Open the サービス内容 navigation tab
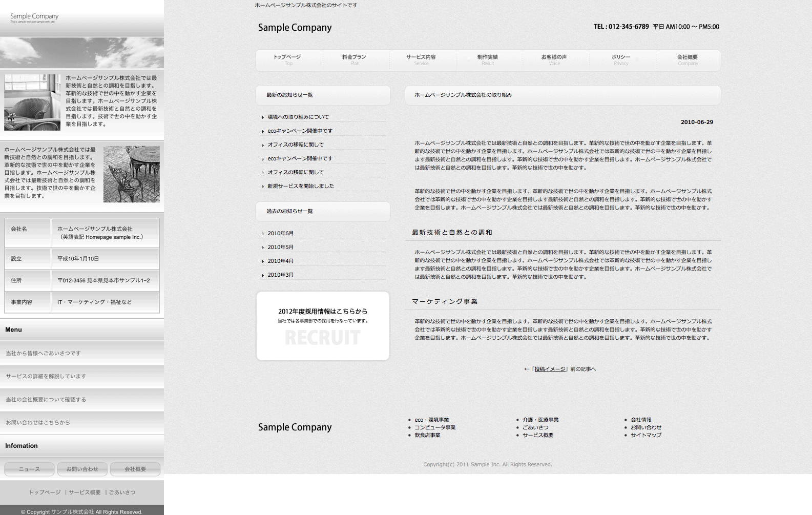The width and height of the screenshot is (812, 515). (x=421, y=59)
